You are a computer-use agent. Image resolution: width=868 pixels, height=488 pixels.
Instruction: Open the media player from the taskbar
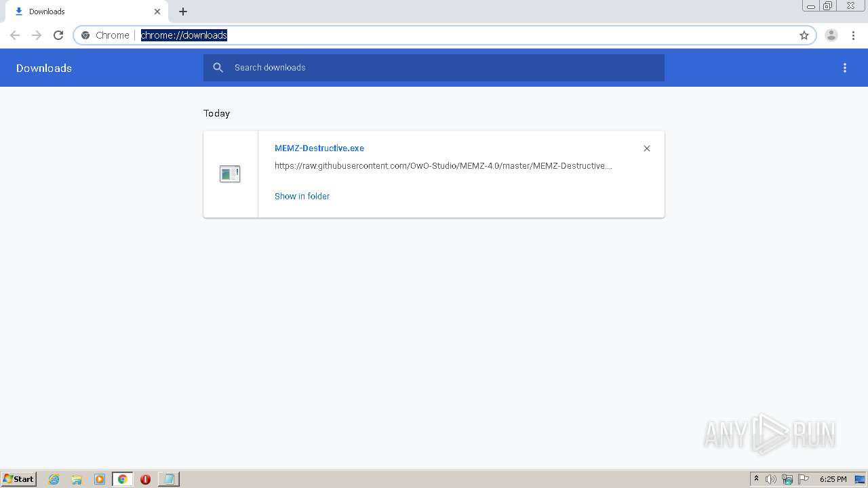point(100,479)
